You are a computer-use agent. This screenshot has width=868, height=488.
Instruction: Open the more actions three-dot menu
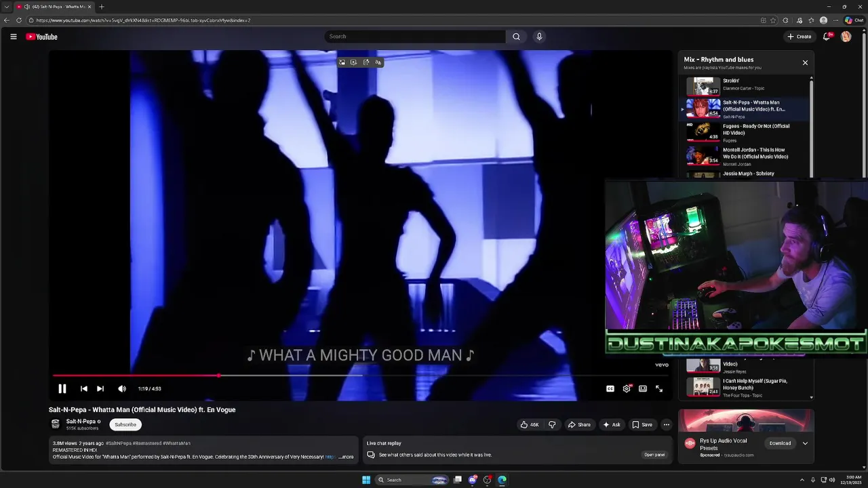666,424
